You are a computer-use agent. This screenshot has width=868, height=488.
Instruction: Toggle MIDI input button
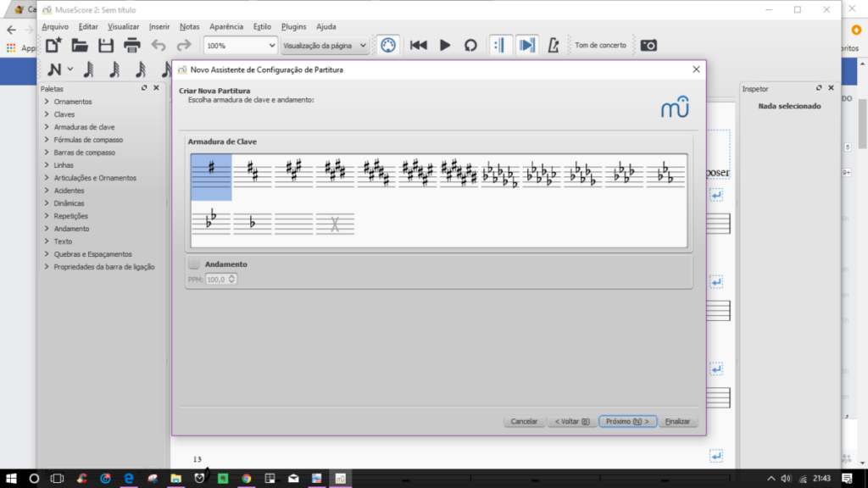point(387,45)
